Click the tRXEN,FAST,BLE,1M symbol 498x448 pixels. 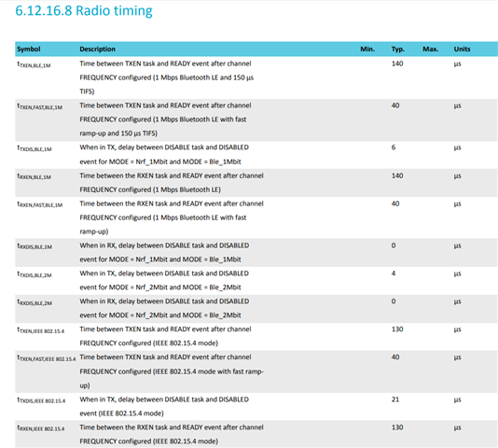(40, 204)
